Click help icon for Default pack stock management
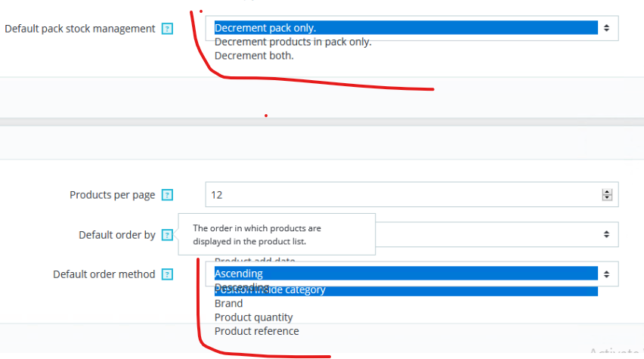 tap(167, 29)
